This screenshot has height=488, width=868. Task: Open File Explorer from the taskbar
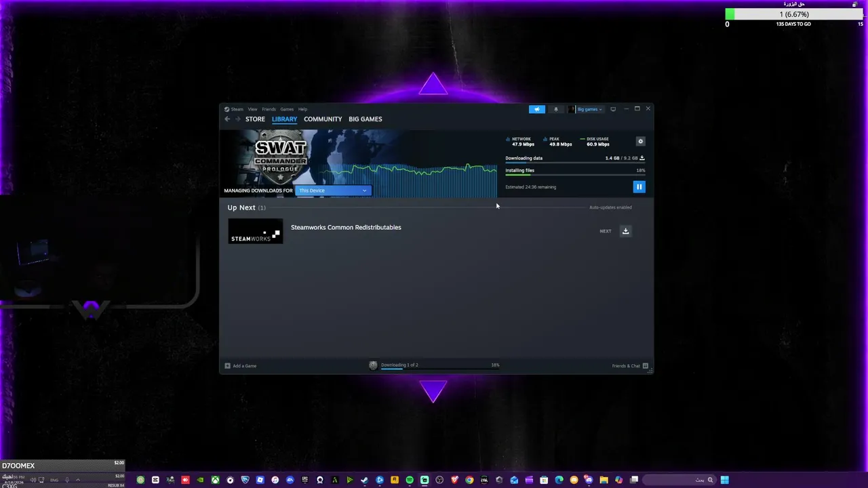coord(604,481)
